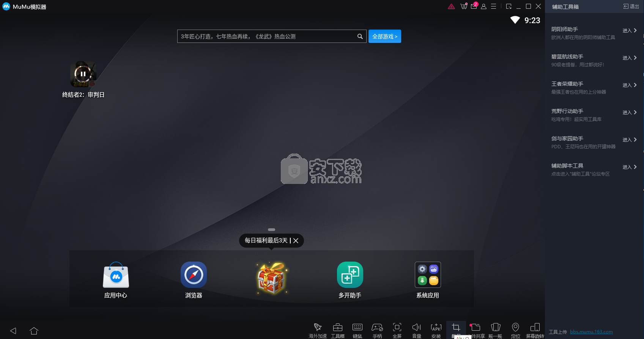Click the 工具上传 label
Image resolution: width=644 pixels, height=339 pixels.
coord(558,332)
